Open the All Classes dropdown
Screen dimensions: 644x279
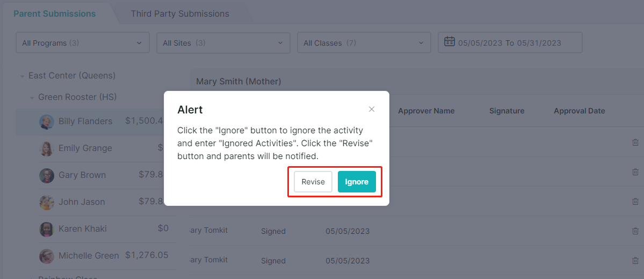[x=364, y=42]
